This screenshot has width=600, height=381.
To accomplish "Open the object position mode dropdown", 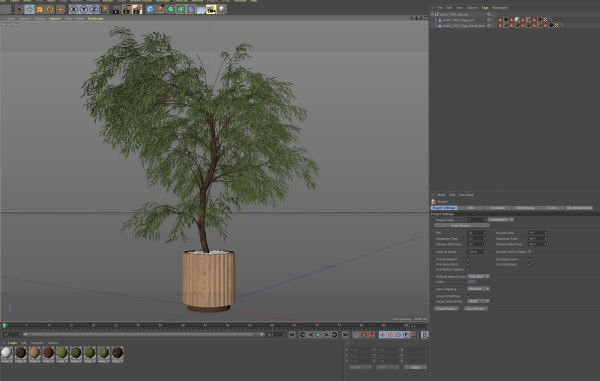I will (x=360, y=367).
